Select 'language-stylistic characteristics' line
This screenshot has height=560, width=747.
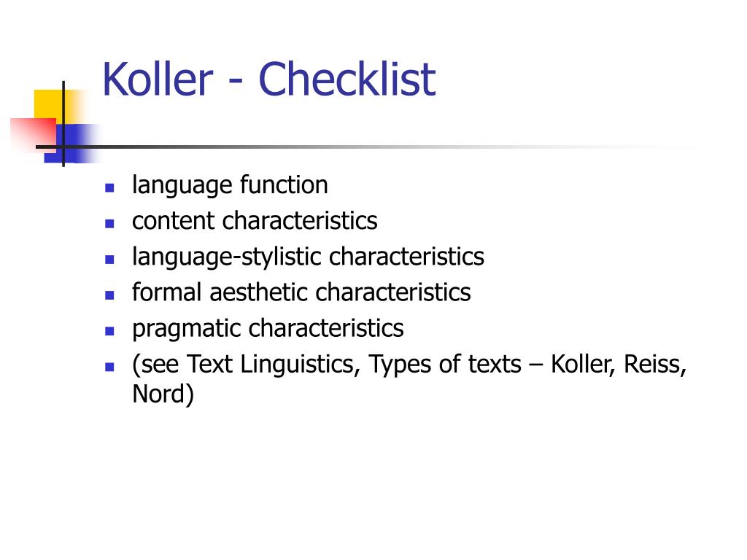click(309, 257)
